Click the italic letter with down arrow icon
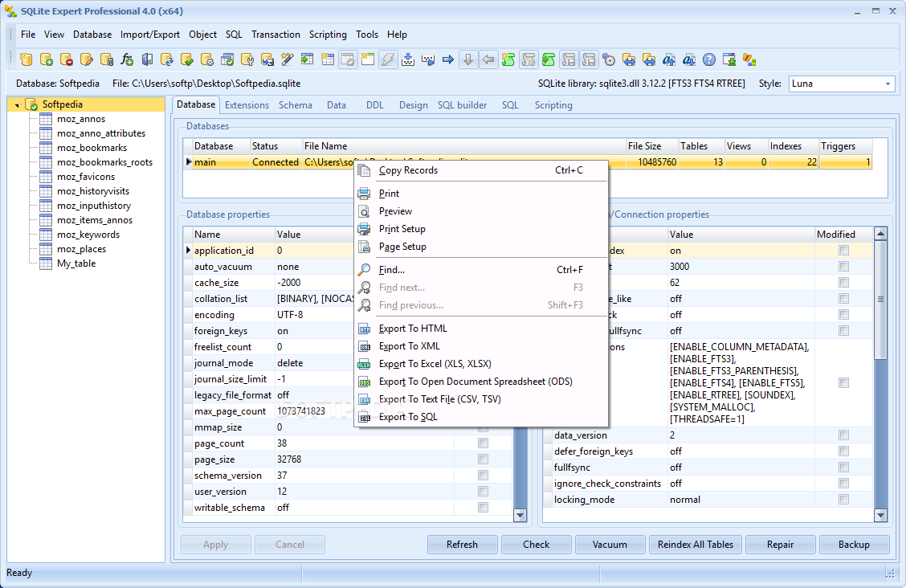The height and width of the screenshot is (588, 906). click(x=689, y=59)
